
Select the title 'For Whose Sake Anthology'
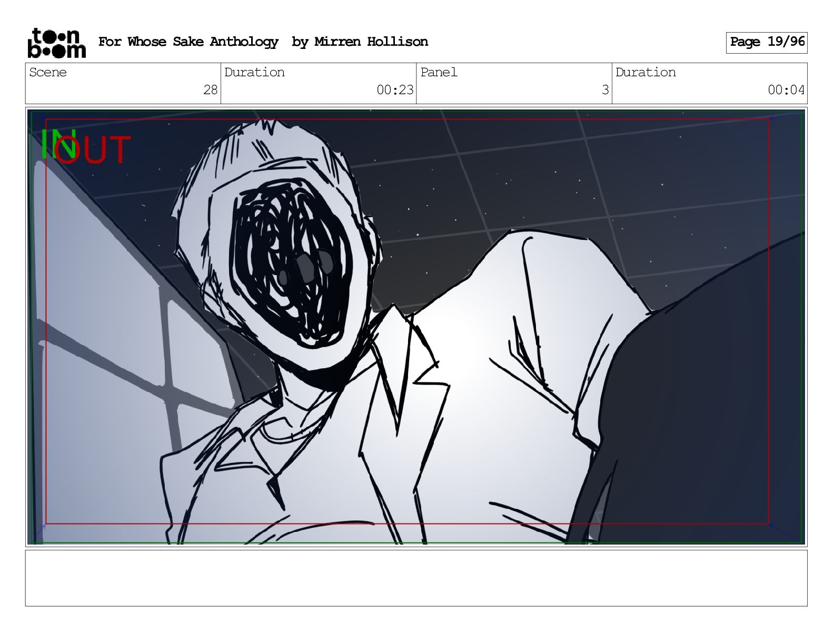point(188,42)
